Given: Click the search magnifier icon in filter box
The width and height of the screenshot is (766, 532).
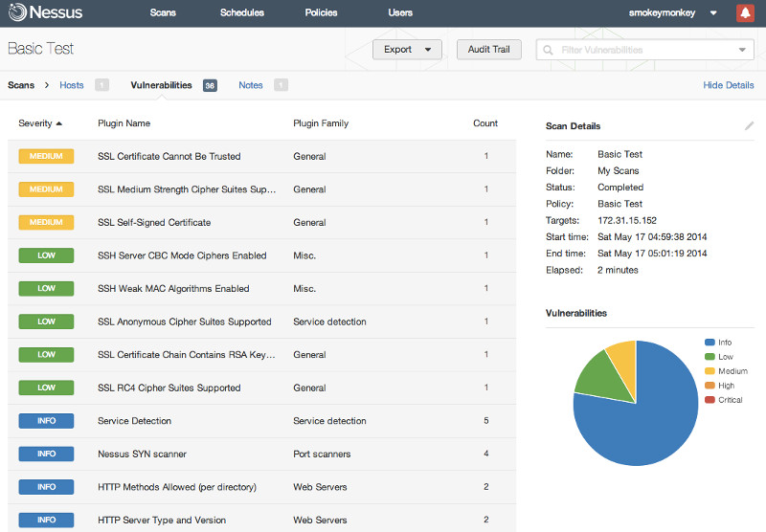Looking at the screenshot, I should tap(548, 50).
